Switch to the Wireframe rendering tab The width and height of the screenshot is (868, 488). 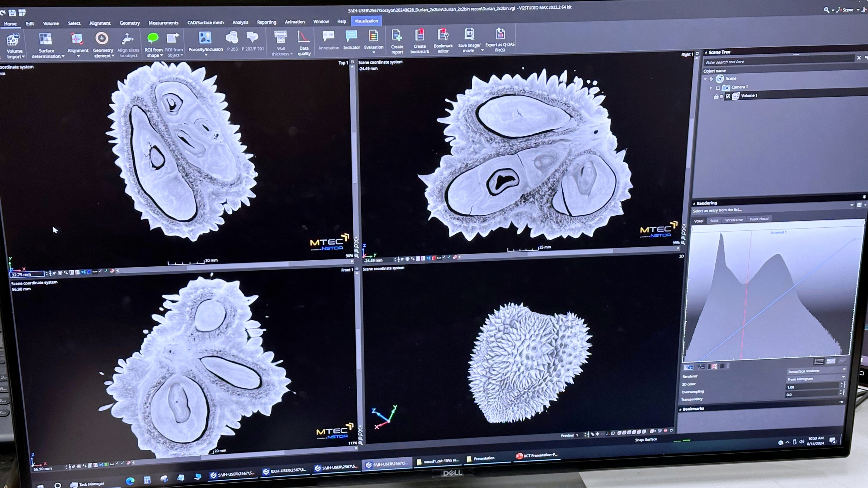pyautogui.click(x=734, y=220)
